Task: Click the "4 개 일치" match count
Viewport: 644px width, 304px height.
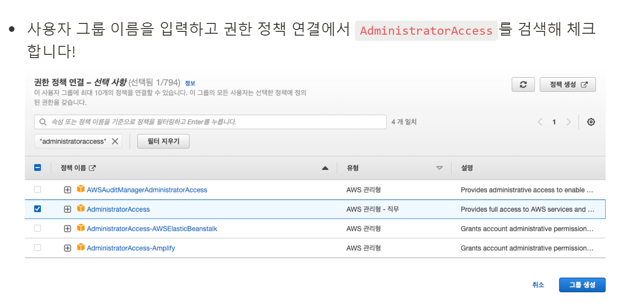Action: click(404, 122)
